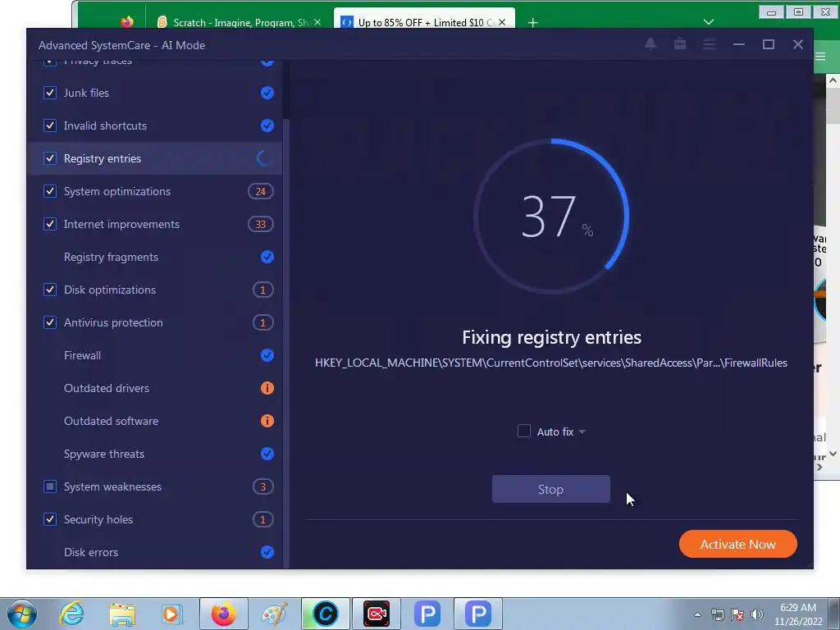Screen dimensions: 840x630
Task: Click the HKEY_LOCAL_MACHINE registry path text
Action: (x=550, y=363)
